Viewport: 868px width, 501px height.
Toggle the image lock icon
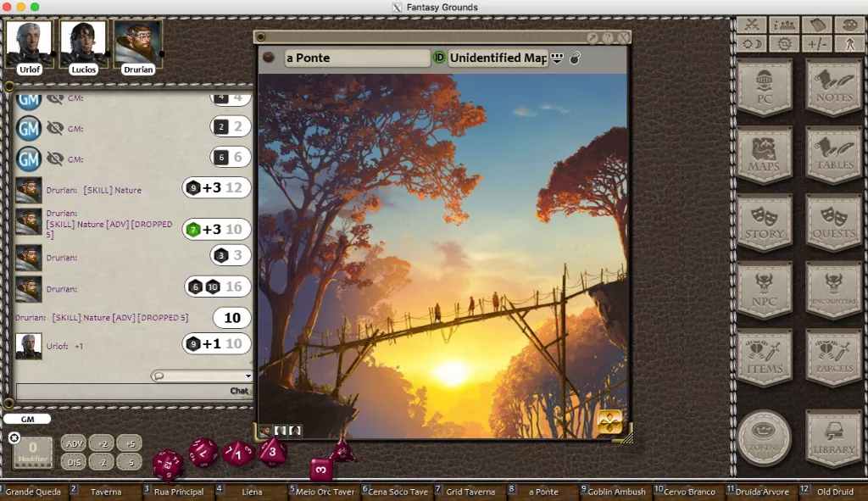[576, 58]
